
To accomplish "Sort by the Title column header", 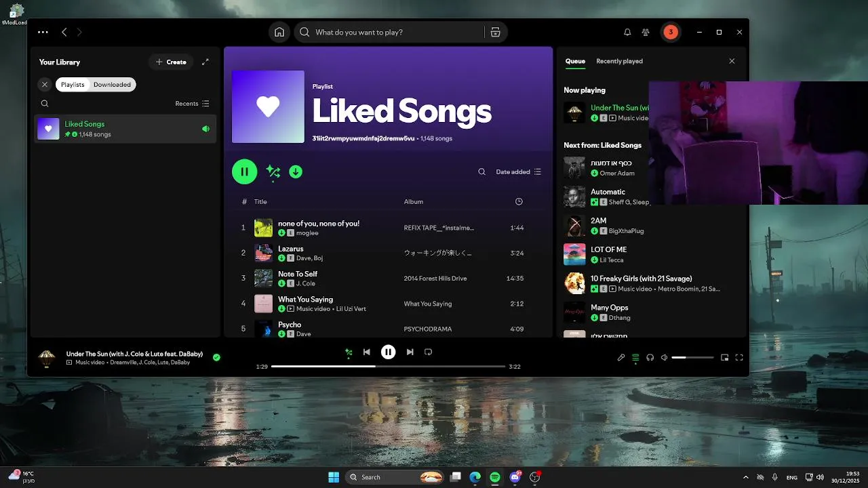I will pos(260,201).
